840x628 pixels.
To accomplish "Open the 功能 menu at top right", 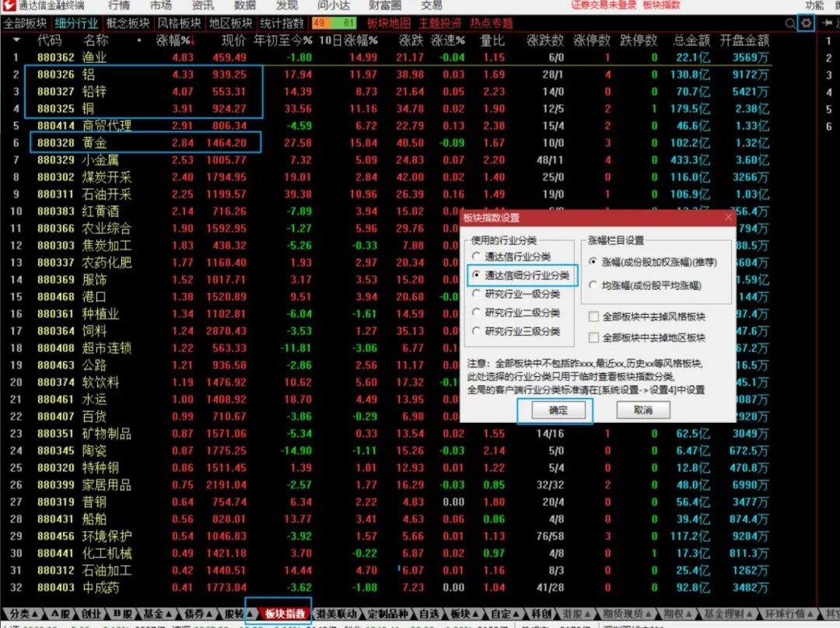I will click(815, 5).
